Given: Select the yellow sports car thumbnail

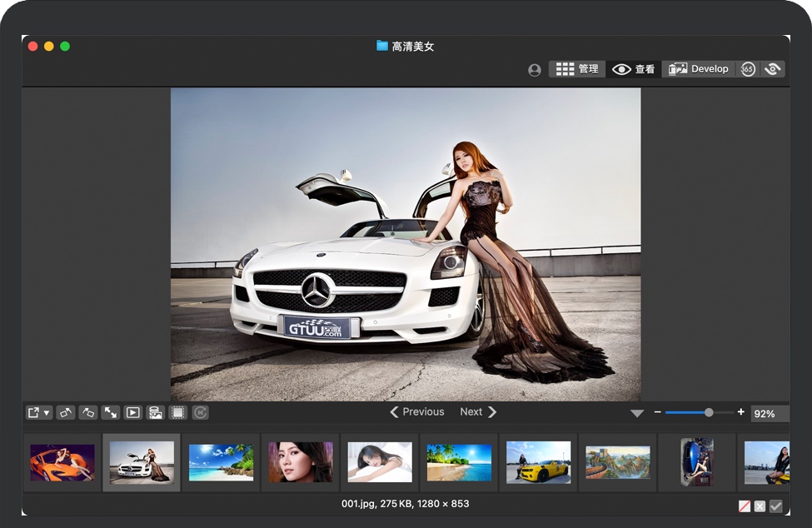Looking at the screenshot, I should click(538, 462).
